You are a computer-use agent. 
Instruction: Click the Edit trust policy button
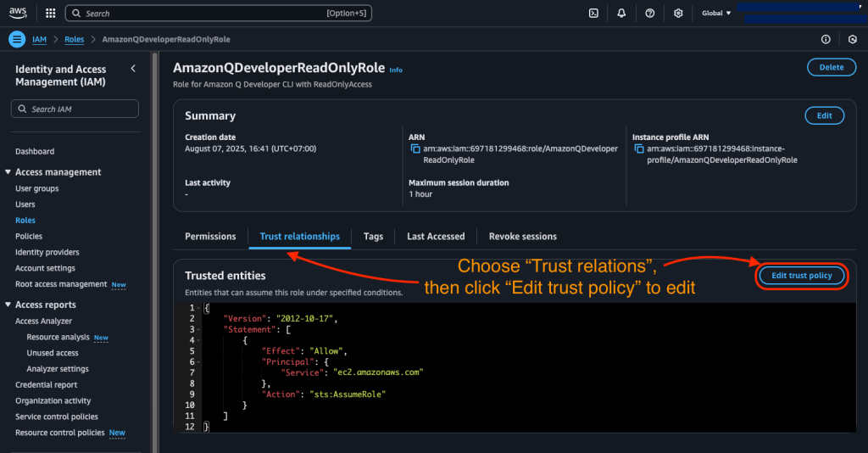802,276
